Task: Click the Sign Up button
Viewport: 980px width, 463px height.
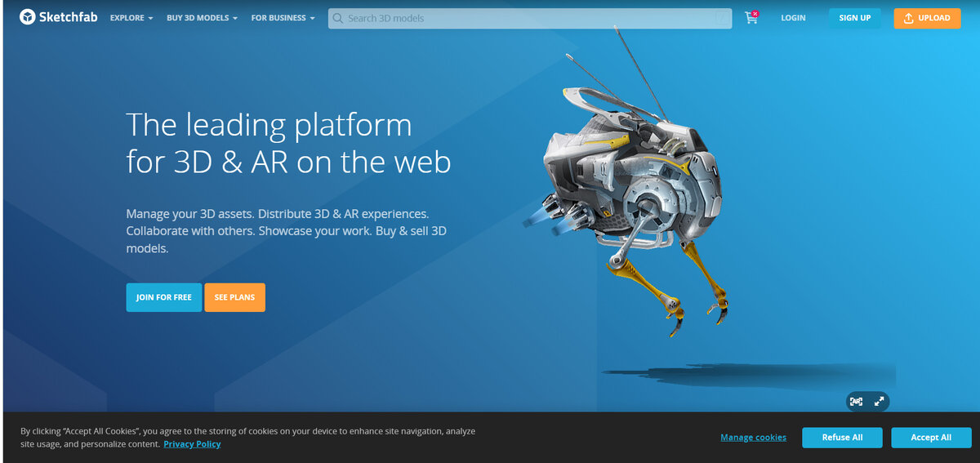Action: [x=854, y=18]
